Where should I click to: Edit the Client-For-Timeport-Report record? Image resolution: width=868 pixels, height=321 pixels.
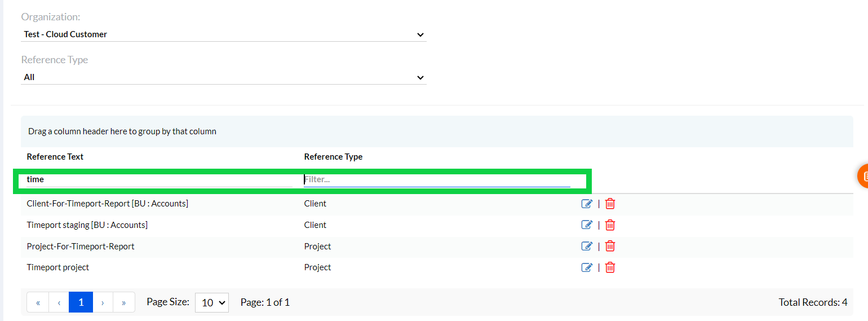(x=587, y=204)
